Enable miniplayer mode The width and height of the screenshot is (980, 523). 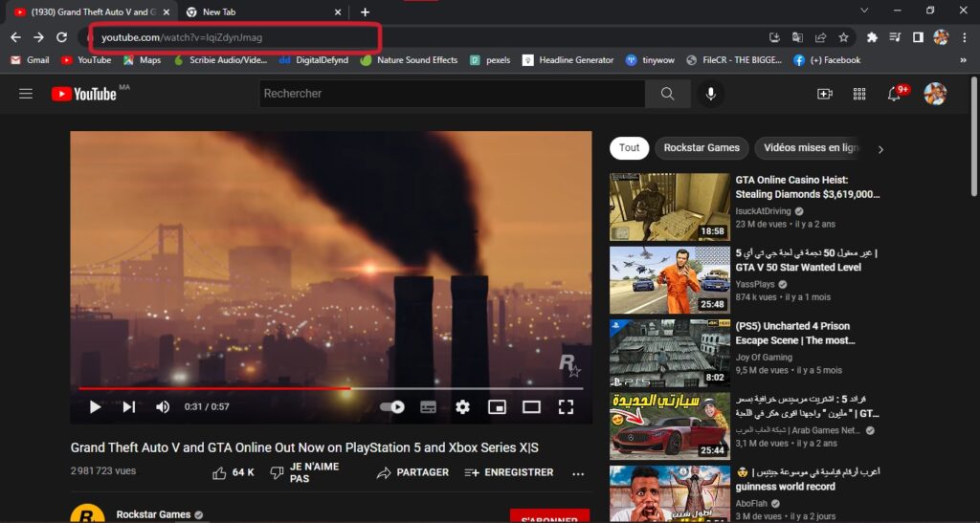tap(497, 407)
